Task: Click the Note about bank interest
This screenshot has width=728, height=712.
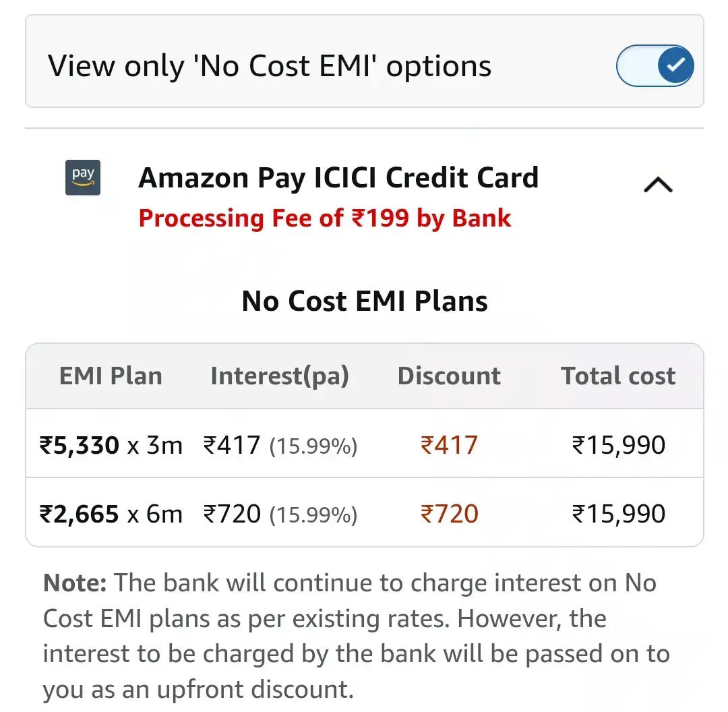Action: pos(357,636)
